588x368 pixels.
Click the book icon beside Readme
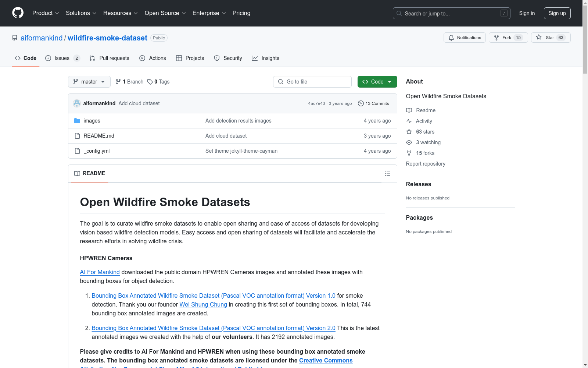(x=409, y=110)
